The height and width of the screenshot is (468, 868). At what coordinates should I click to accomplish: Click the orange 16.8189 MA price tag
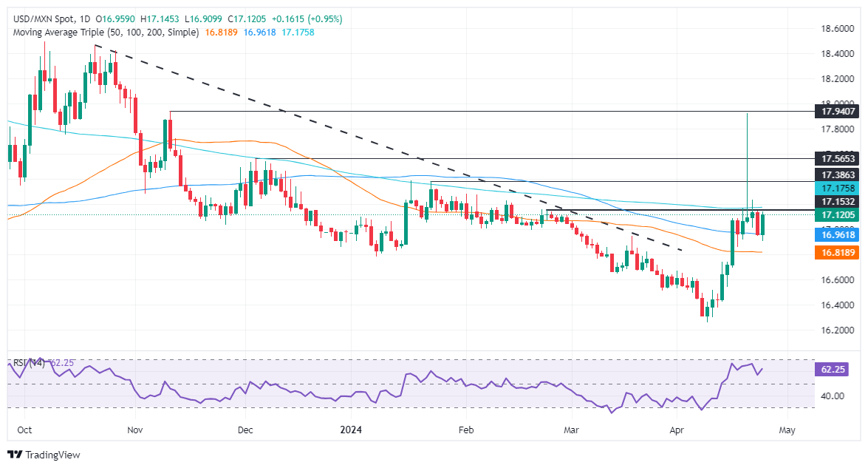838,253
